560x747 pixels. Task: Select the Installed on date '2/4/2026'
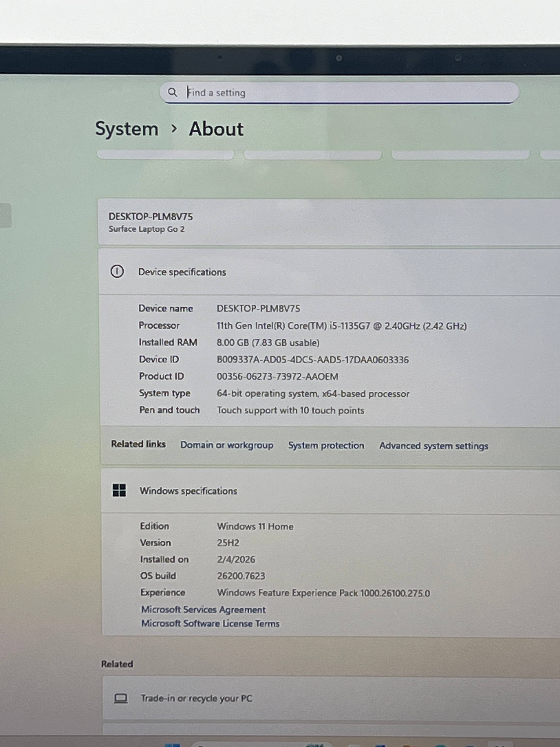pyautogui.click(x=236, y=560)
